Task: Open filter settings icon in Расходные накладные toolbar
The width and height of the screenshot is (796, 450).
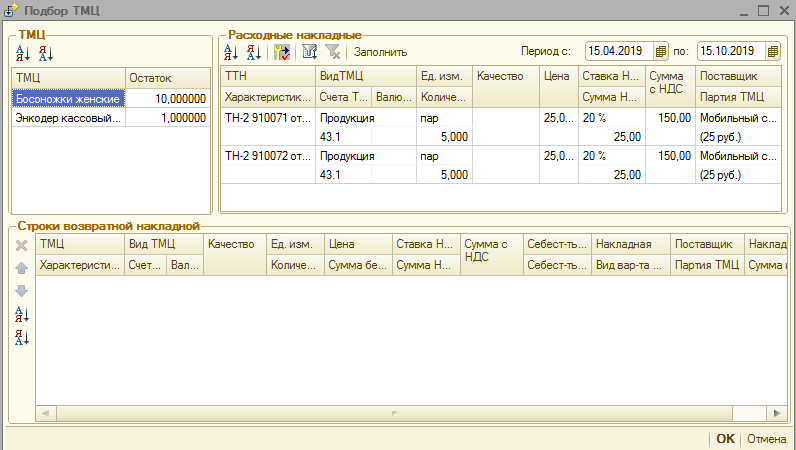Action: pos(309,51)
